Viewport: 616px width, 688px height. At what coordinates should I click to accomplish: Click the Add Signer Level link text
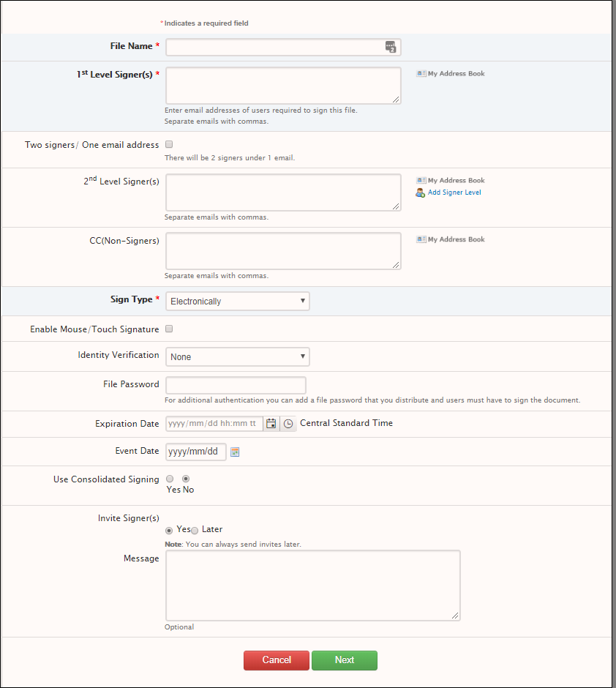click(x=453, y=192)
